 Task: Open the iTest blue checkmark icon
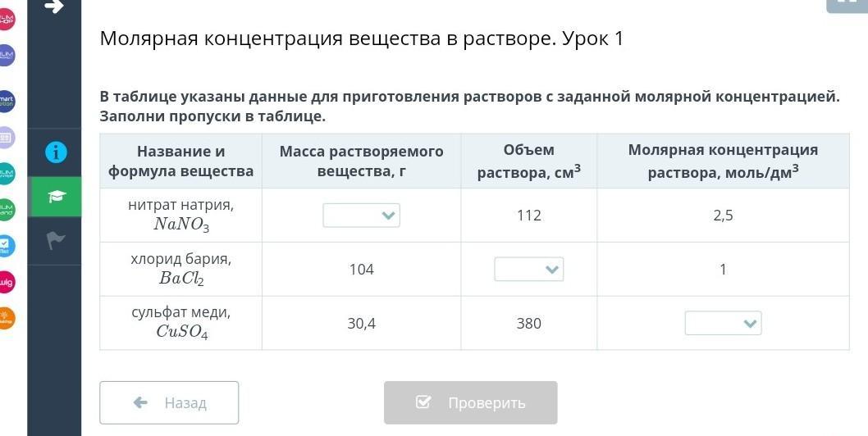6,246
